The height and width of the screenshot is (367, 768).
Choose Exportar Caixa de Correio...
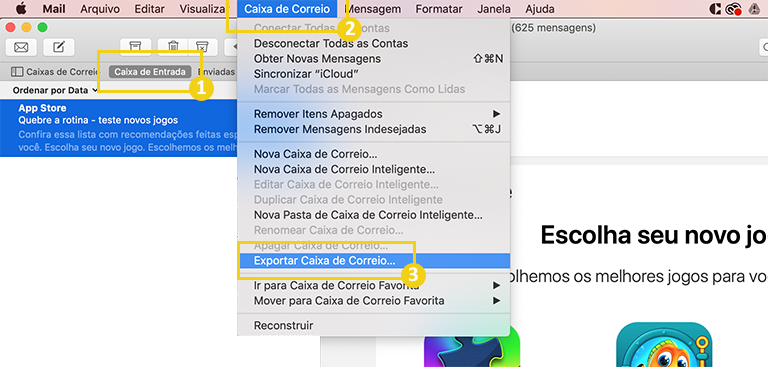pyautogui.click(x=374, y=261)
